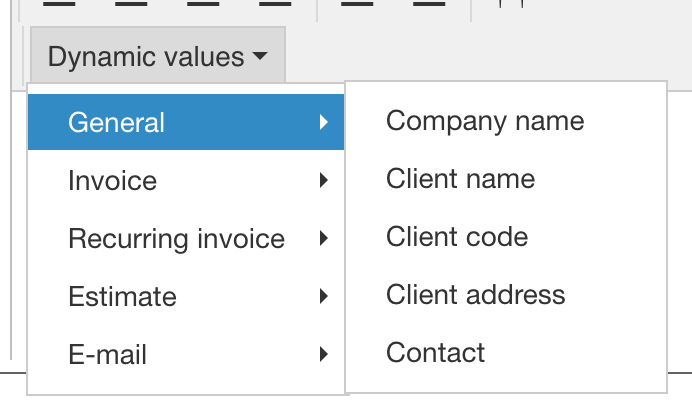The width and height of the screenshot is (692, 416).
Task: Click the arrow icon beside E-mail
Action: [x=324, y=354]
